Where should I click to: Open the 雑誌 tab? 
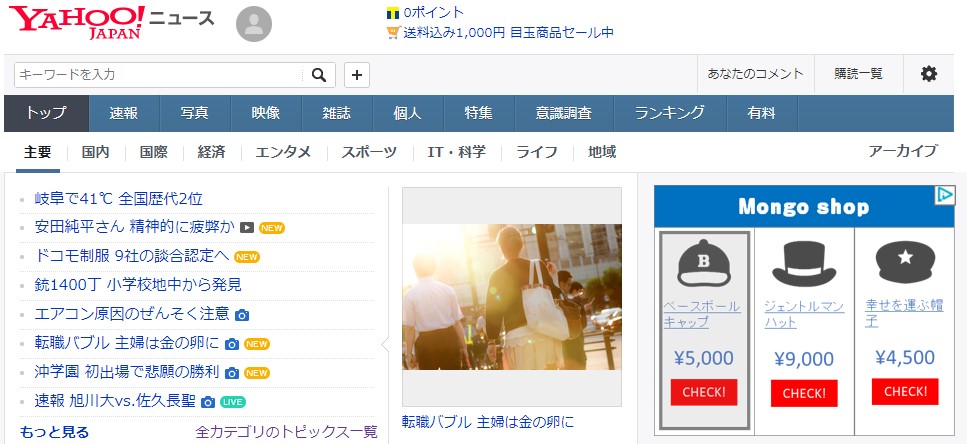click(x=337, y=113)
